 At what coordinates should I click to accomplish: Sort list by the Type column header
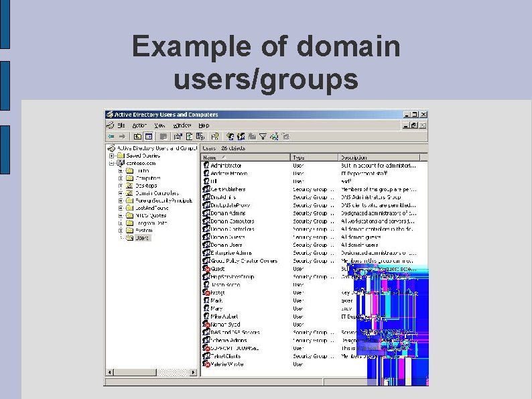(314, 157)
